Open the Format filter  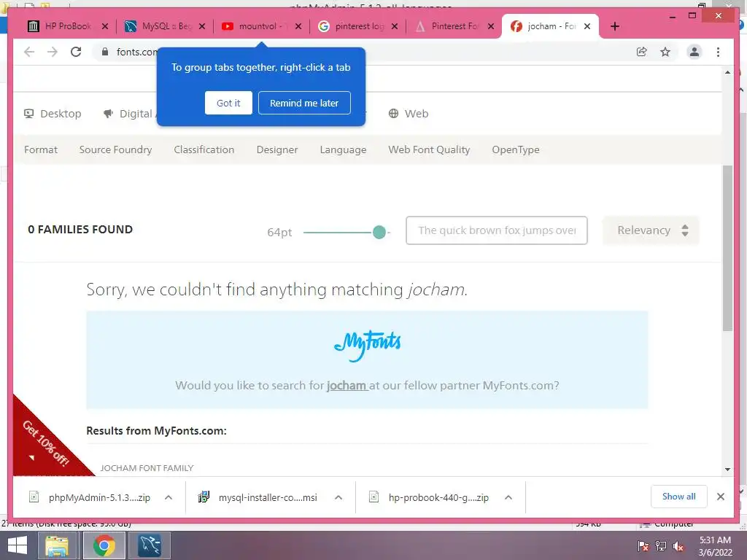click(x=41, y=149)
